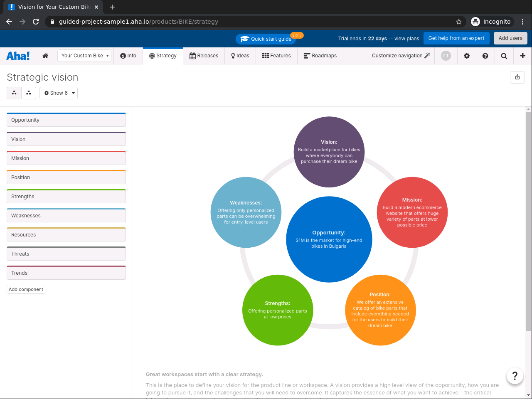Screen dimensions: 532x399
Task: Select the Vision component in sidebar
Action: (66, 139)
